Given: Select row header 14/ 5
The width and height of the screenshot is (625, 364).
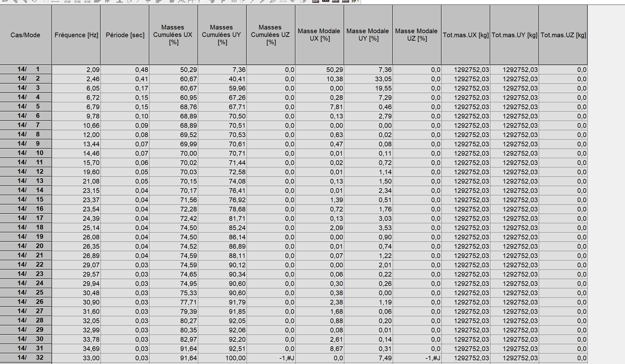Looking at the screenshot, I should [x=26, y=107].
